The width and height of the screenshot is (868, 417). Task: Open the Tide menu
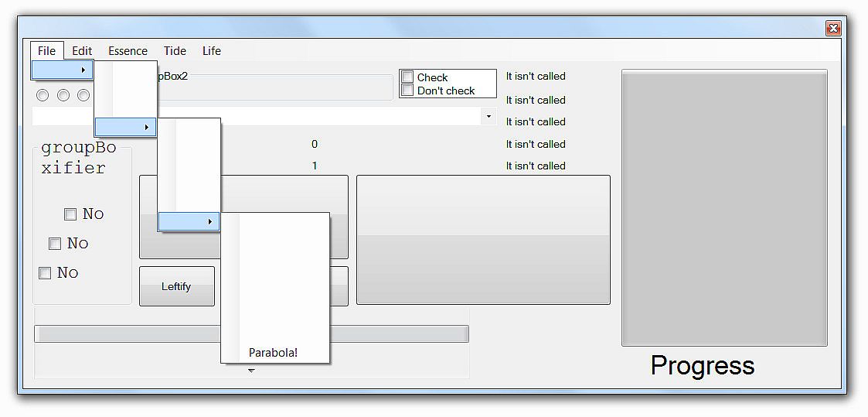point(175,51)
